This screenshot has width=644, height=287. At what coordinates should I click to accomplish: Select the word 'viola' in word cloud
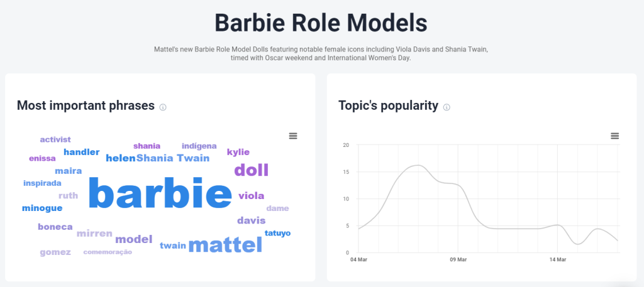[x=252, y=195]
